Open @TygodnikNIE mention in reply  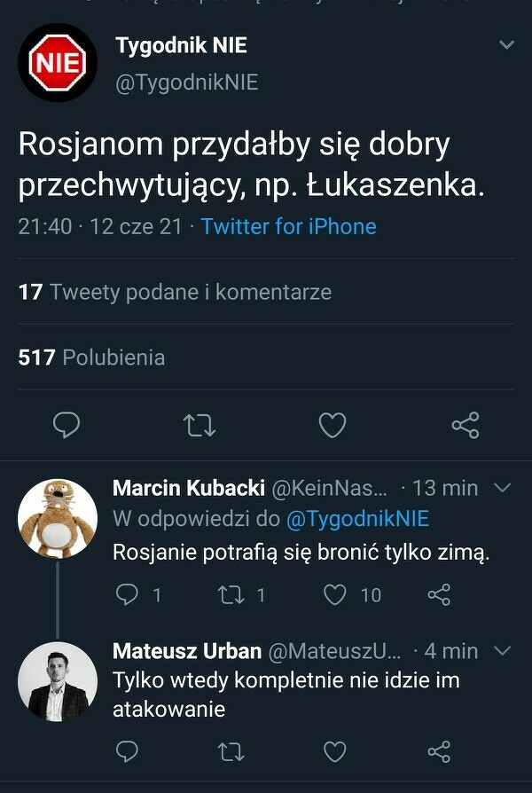click(x=357, y=519)
